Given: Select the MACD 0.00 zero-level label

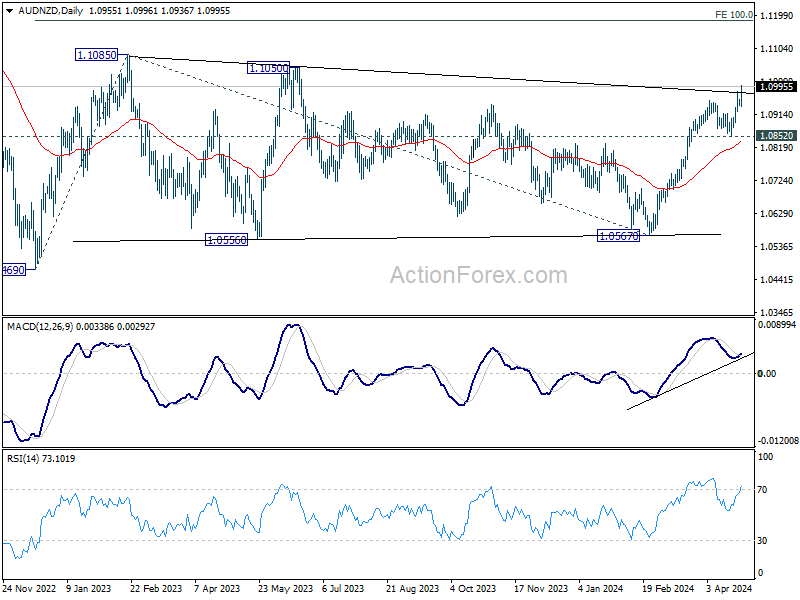Looking at the screenshot, I should [767, 374].
